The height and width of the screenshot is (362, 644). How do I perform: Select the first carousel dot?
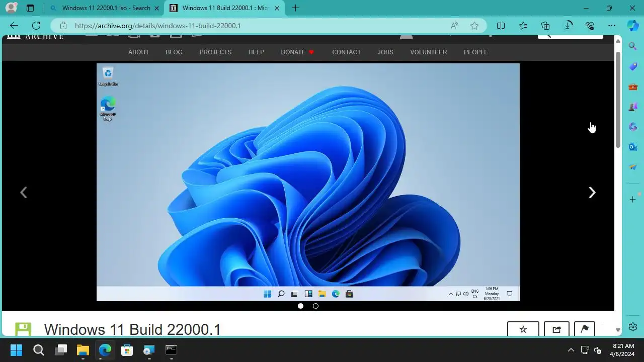[300, 306]
